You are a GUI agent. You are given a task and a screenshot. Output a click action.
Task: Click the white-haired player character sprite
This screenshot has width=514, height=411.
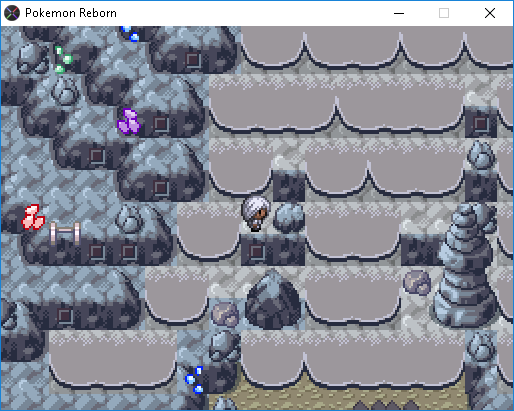coord(256,214)
